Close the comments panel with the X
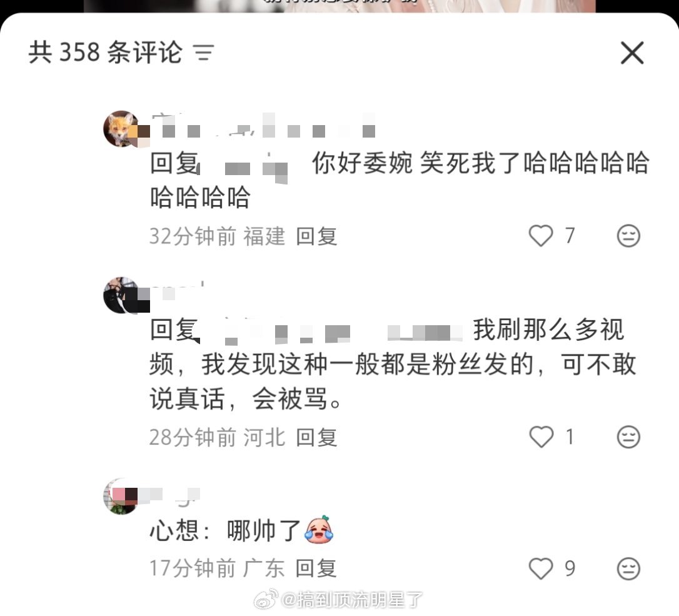679x616 pixels. (632, 53)
